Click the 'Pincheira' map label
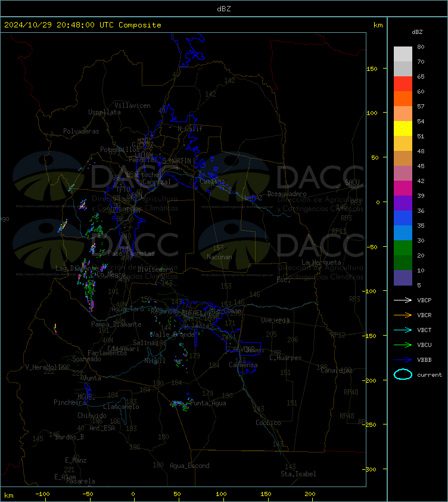 70,402
